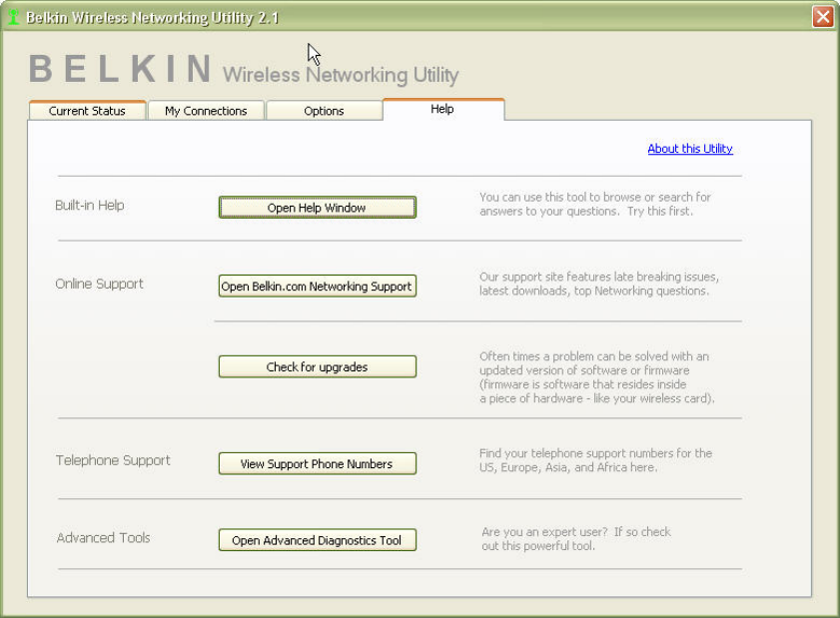Click the Telephone Support label
Viewport: 840px width, 618px height.
(x=113, y=460)
